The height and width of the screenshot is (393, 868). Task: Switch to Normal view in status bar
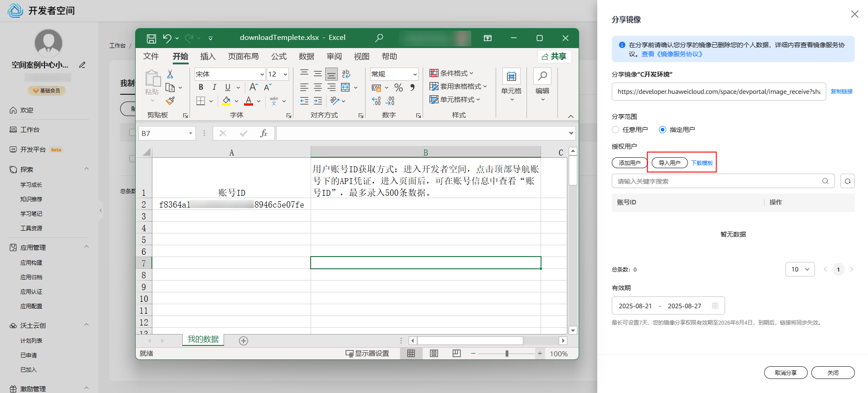click(x=411, y=354)
